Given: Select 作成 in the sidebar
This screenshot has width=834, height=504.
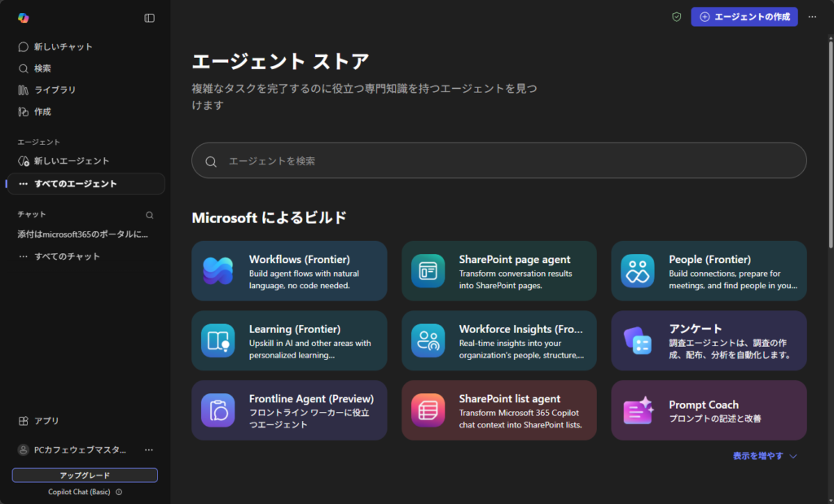Looking at the screenshot, I should click(x=42, y=112).
